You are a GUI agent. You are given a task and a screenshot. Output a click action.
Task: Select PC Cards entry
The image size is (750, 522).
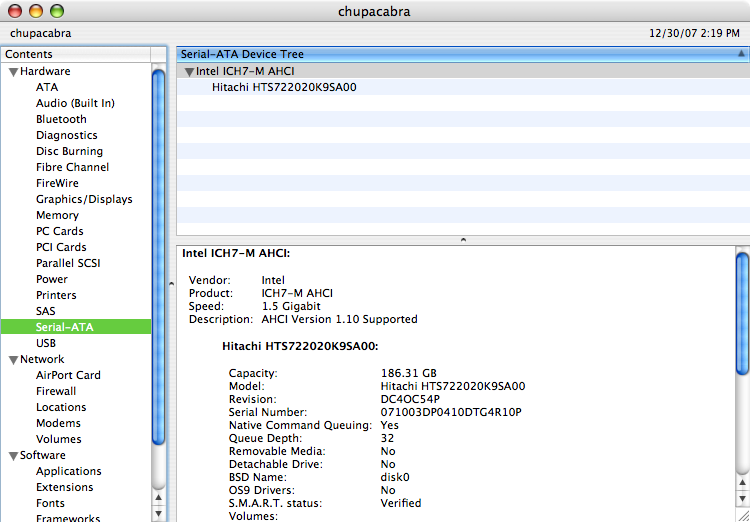point(59,231)
